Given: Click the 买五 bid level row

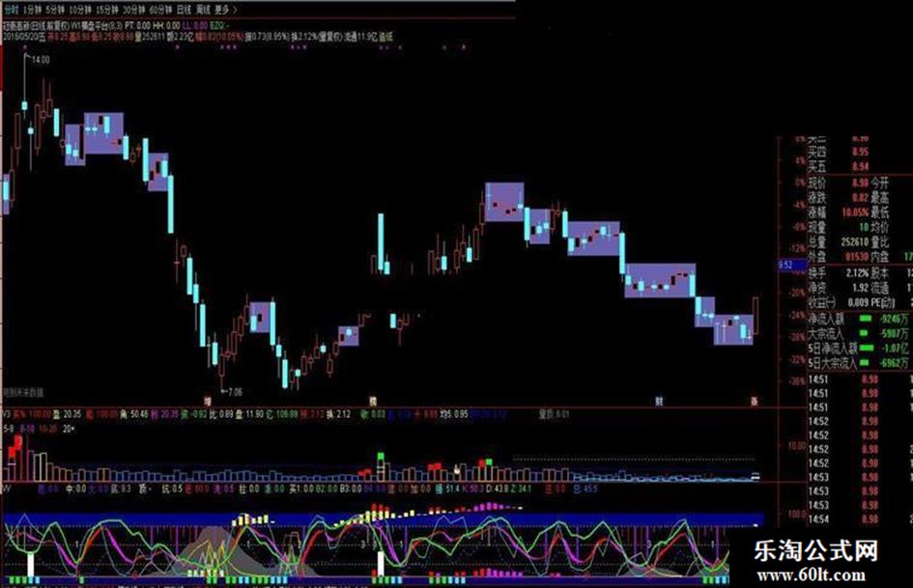Looking at the screenshot, I should coord(839,167).
